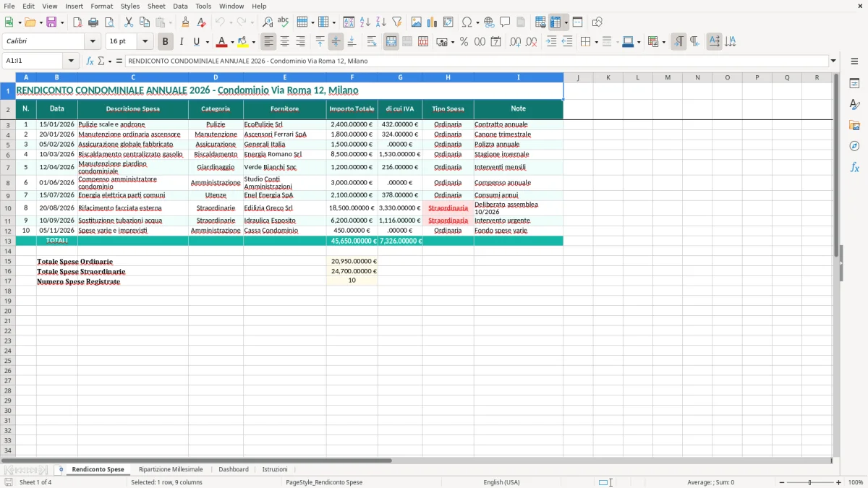Open the Font Size dropdown
This screenshot has width=868, height=488.
point(145,42)
